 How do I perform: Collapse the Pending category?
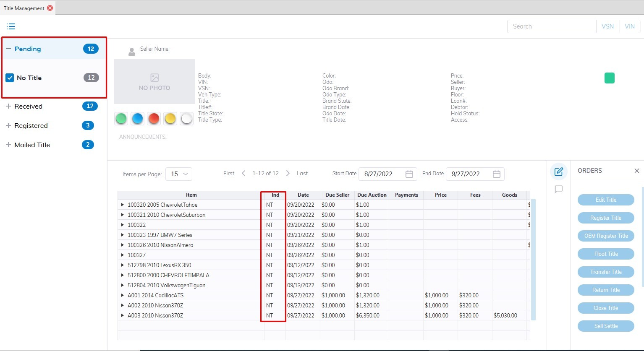coord(8,49)
